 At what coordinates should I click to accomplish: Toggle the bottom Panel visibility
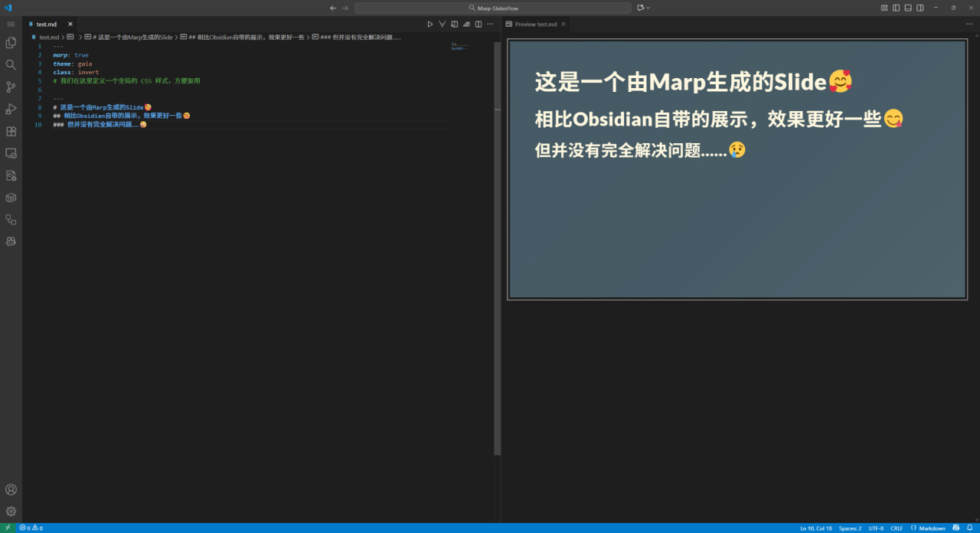pyautogui.click(x=908, y=8)
